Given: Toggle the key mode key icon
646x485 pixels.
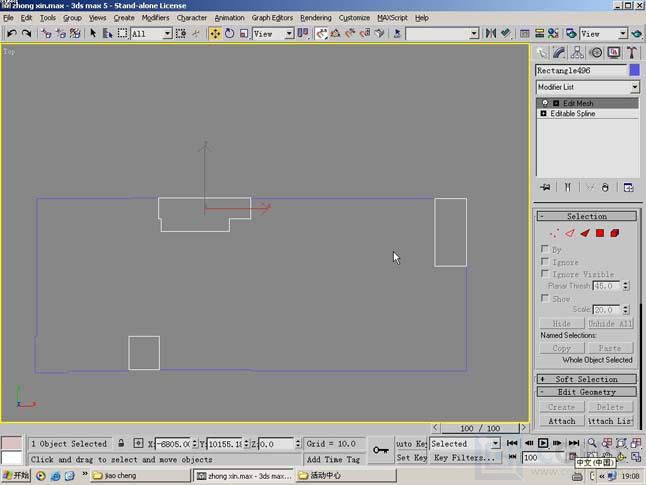Looking at the screenshot, I should point(380,450).
